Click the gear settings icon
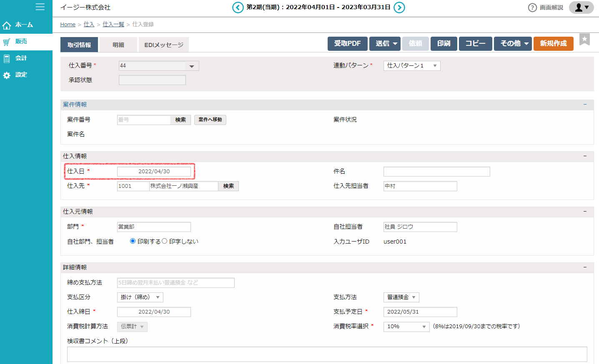Image resolution: width=599 pixels, height=364 pixels. pyautogui.click(x=7, y=75)
